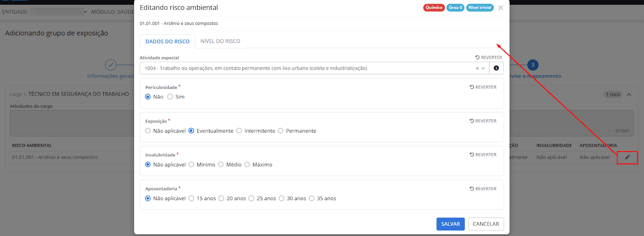Click the pencil edit icon for Arsênio risk
This screenshot has width=644, height=236.
pos(627,157)
